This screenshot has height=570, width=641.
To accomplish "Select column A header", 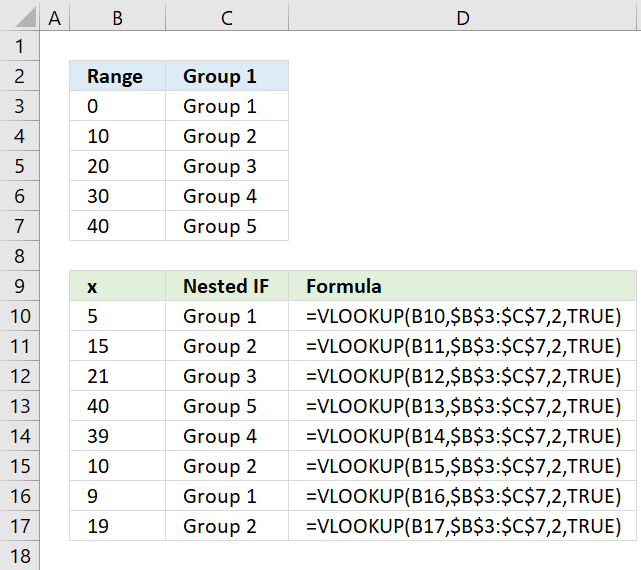I will 55,16.
